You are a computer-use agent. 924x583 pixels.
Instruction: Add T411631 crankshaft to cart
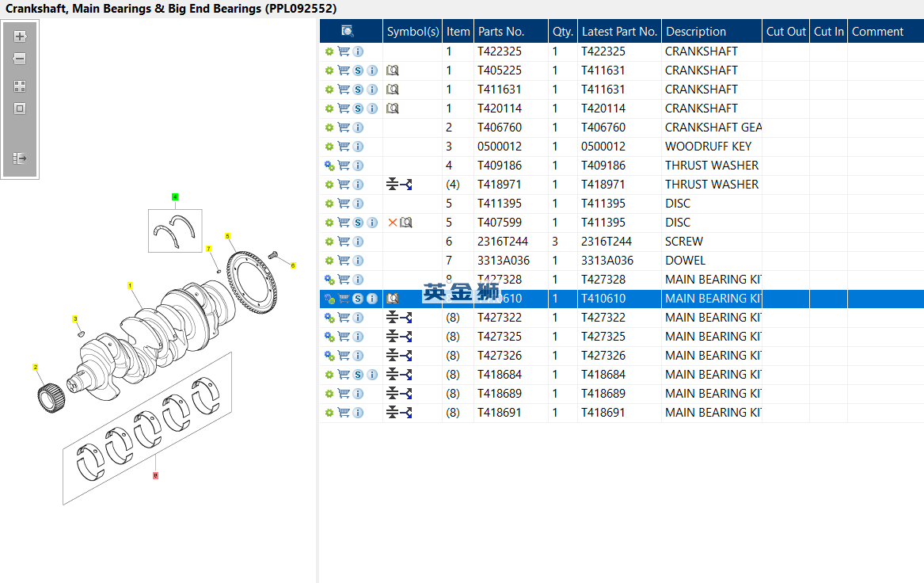click(x=344, y=90)
